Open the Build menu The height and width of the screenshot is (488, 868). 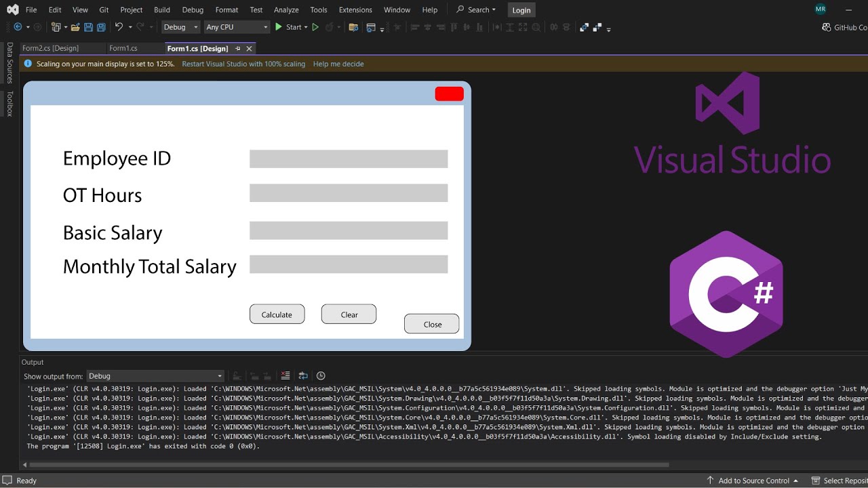tap(162, 9)
